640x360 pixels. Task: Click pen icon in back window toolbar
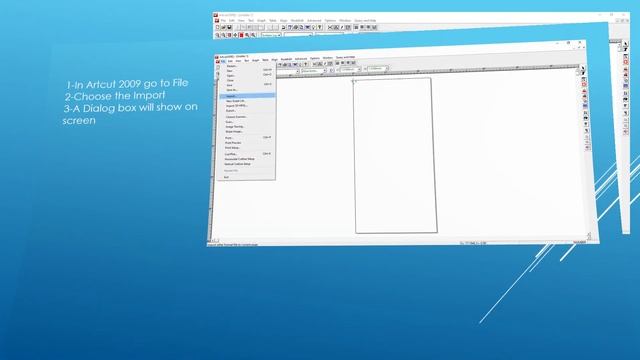click(x=342, y=27)
